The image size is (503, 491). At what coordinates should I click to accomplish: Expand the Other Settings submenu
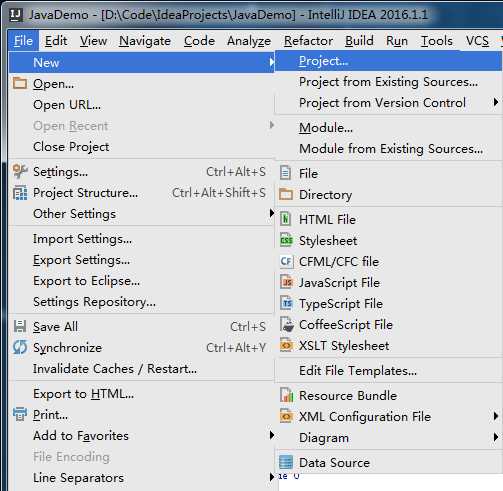pyautogui.click(x=272, y=213)
